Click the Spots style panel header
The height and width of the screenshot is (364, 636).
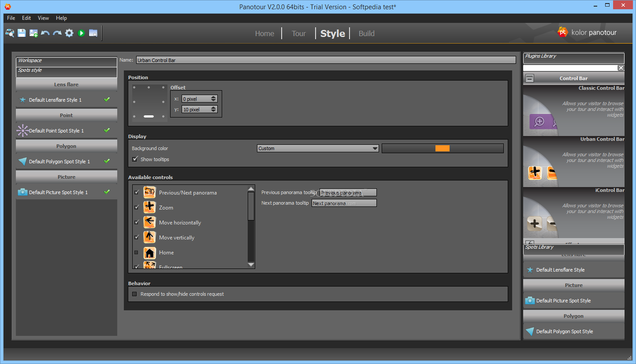pyautogui.click(x=67, y=72)
